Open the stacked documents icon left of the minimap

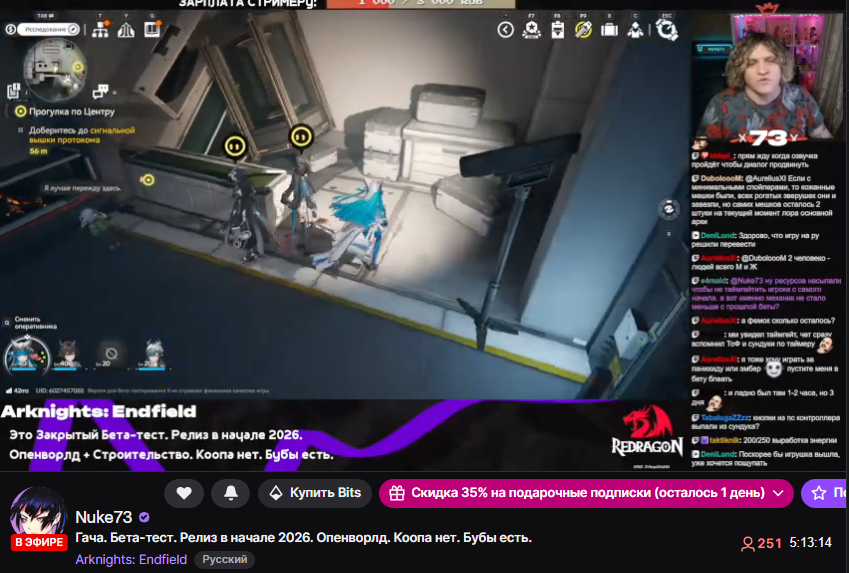(14, 91)
